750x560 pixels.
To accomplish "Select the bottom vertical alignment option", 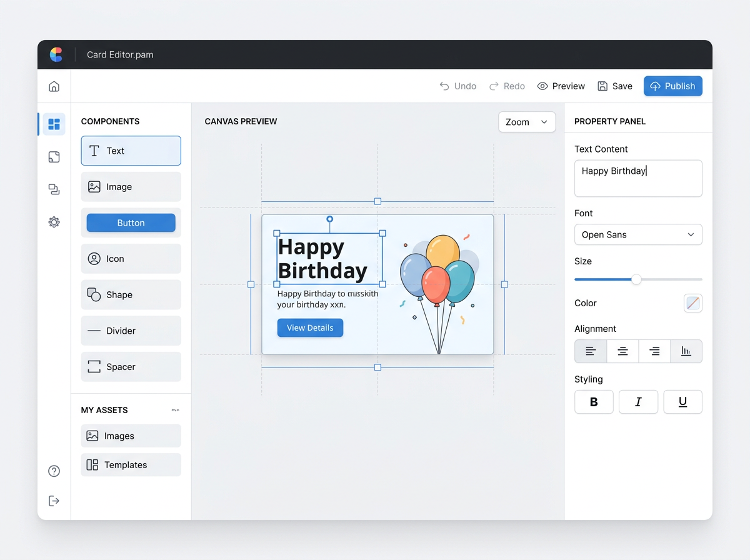I will click(686, 351).
